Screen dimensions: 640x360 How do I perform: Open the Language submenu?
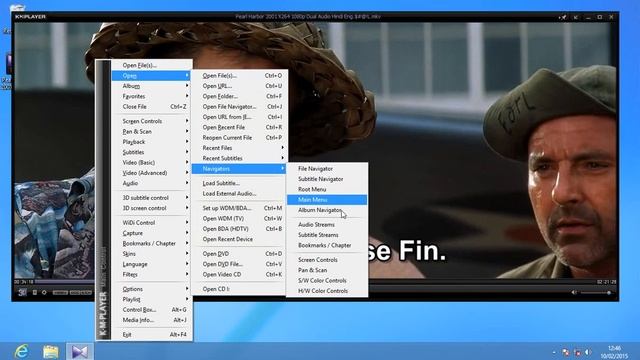pyautogui.click(x=152, y=264)
